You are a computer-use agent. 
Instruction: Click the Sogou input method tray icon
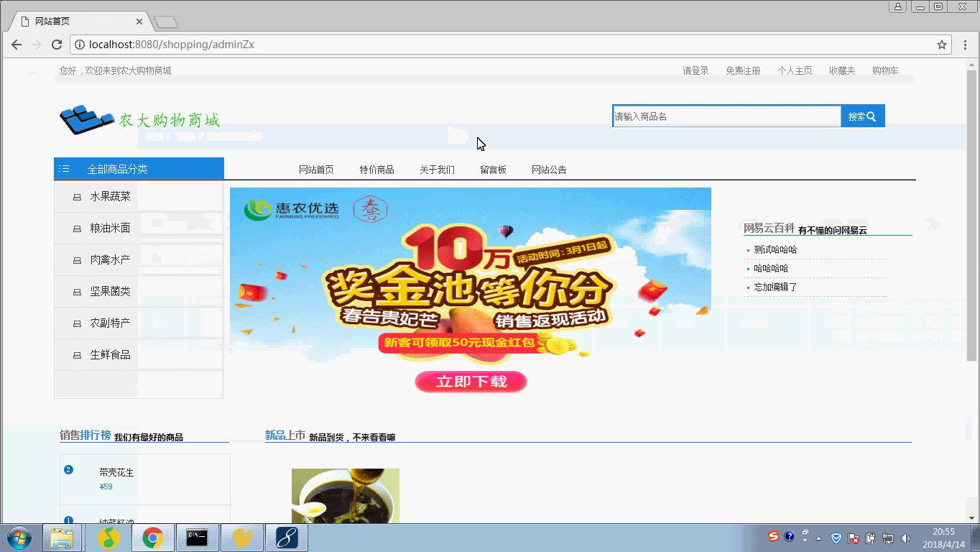click(x=774, y=536)
